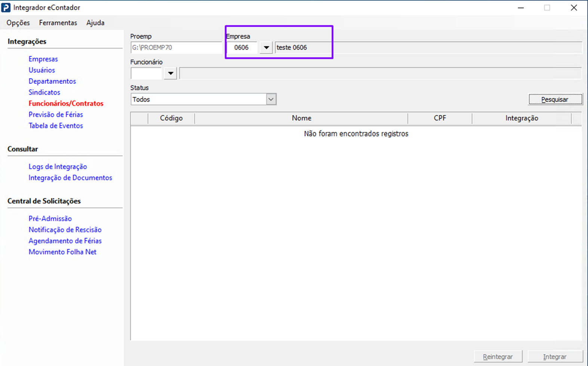Expand the Empresa dropdown arrow

coord(266,48)
